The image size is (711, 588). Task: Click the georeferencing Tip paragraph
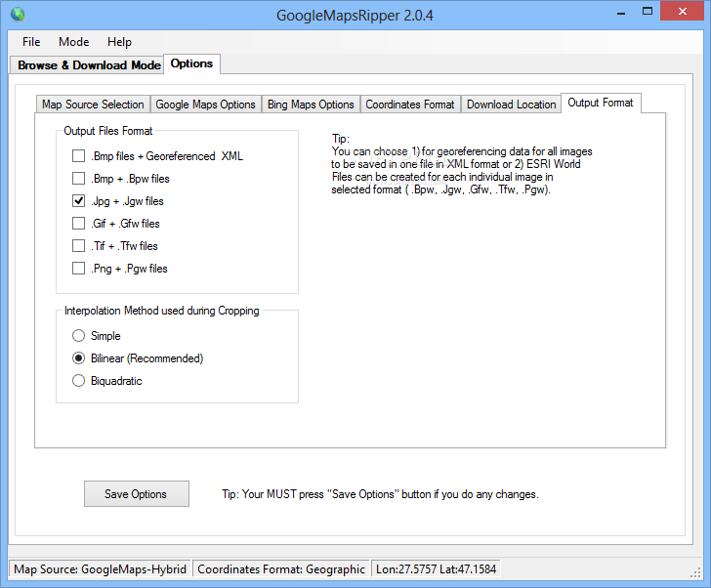click(462, 164)
